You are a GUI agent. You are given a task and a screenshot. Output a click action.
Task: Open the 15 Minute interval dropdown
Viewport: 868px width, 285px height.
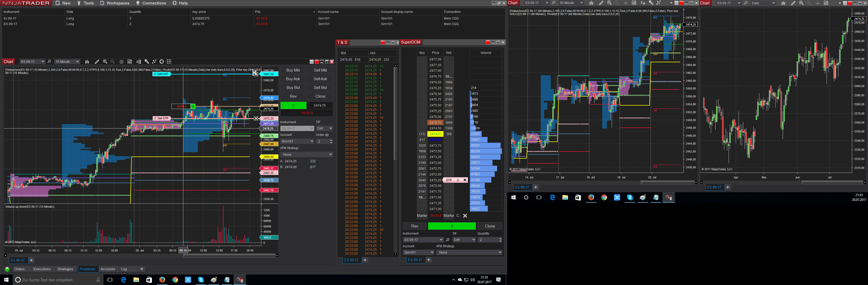[x=67, y=61]
